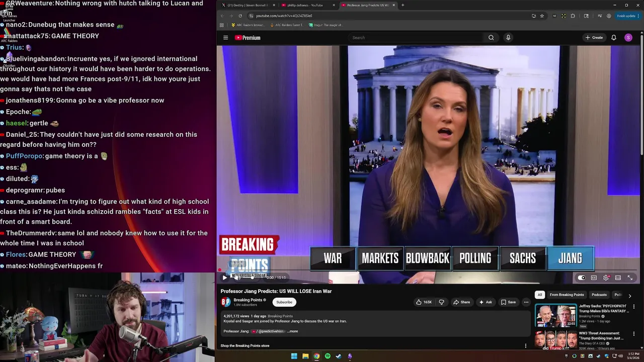Image resolution: width=644 pixels, height=362 pixels.
Task: Open the Chrome extensions puzzle icon
Action: (x=573, y=16)
